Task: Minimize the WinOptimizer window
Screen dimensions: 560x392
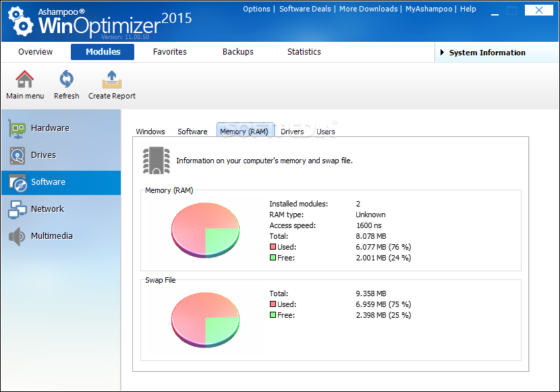Action: (495, 14)
